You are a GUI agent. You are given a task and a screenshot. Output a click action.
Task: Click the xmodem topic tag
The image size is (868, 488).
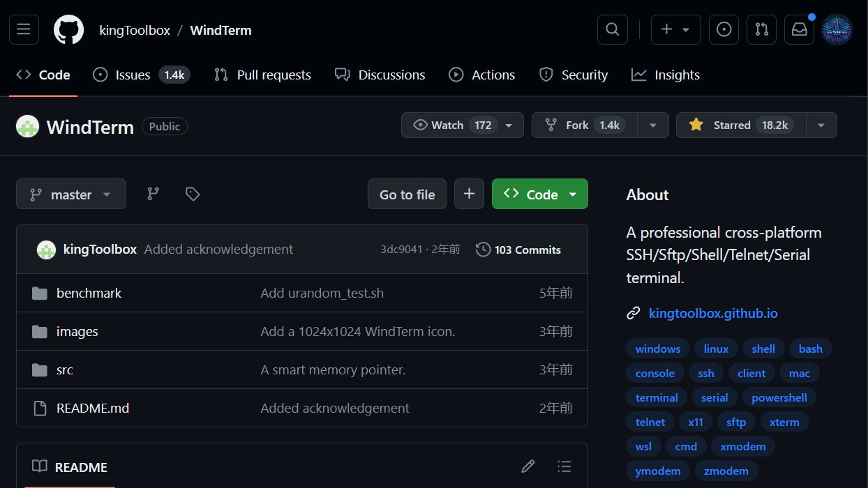tap(743, 447)
